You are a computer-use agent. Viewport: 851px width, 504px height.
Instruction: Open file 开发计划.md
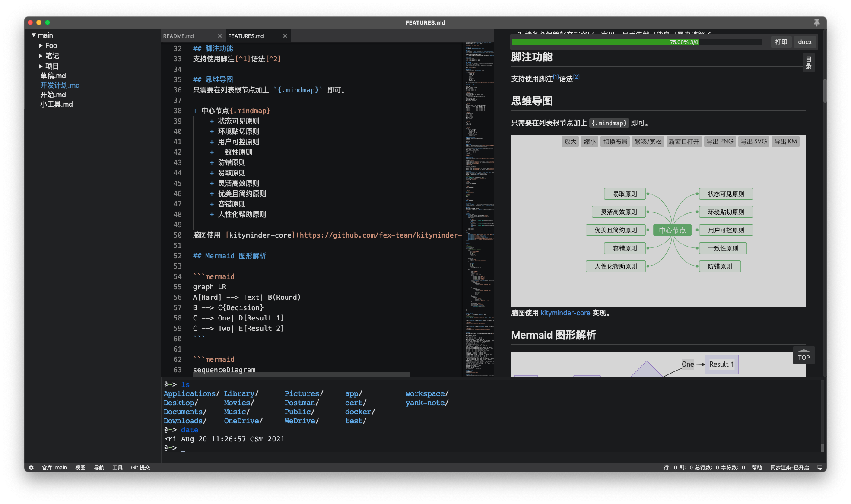click(x=60, y=85)
